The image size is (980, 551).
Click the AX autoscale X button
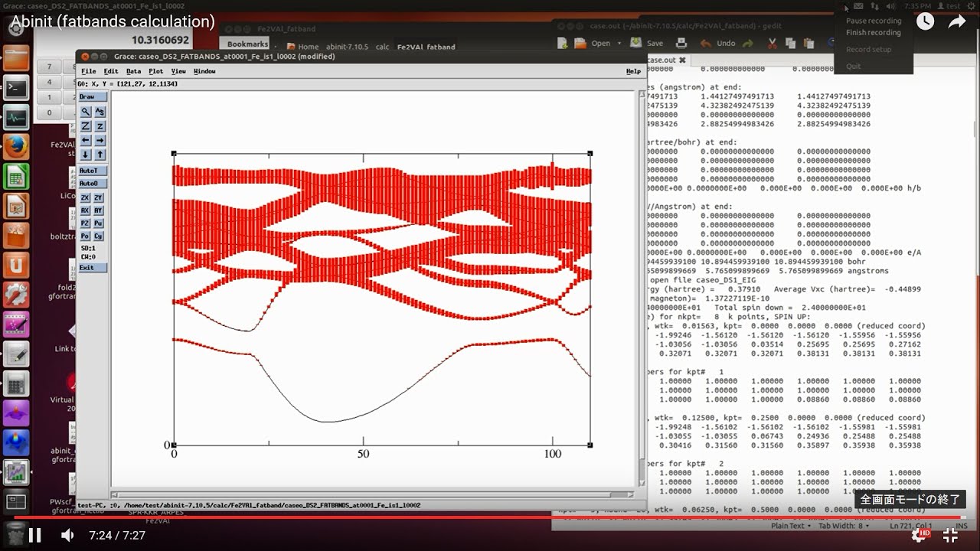[x=85, y=210]
